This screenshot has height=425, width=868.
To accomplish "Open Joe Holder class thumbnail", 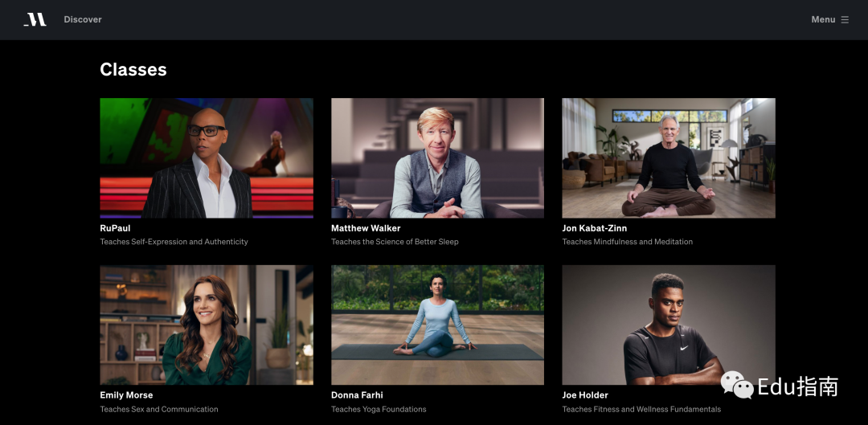I will point(669,325).
